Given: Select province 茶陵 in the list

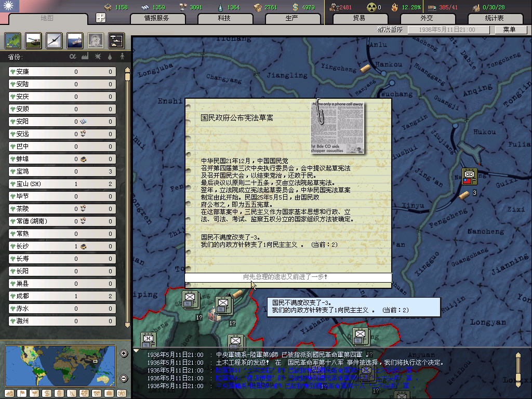Looking at the screenshot, I should (x=62, y=209).
